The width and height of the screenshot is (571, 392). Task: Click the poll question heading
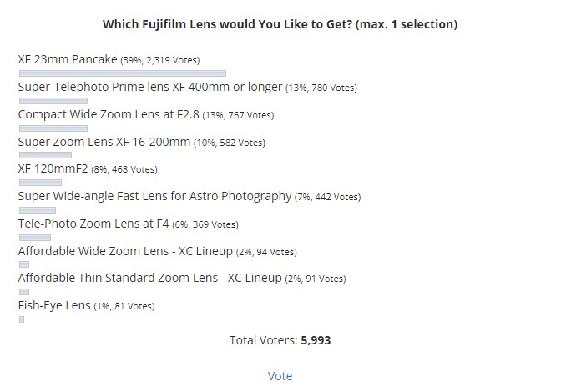(x=280, y=24)
